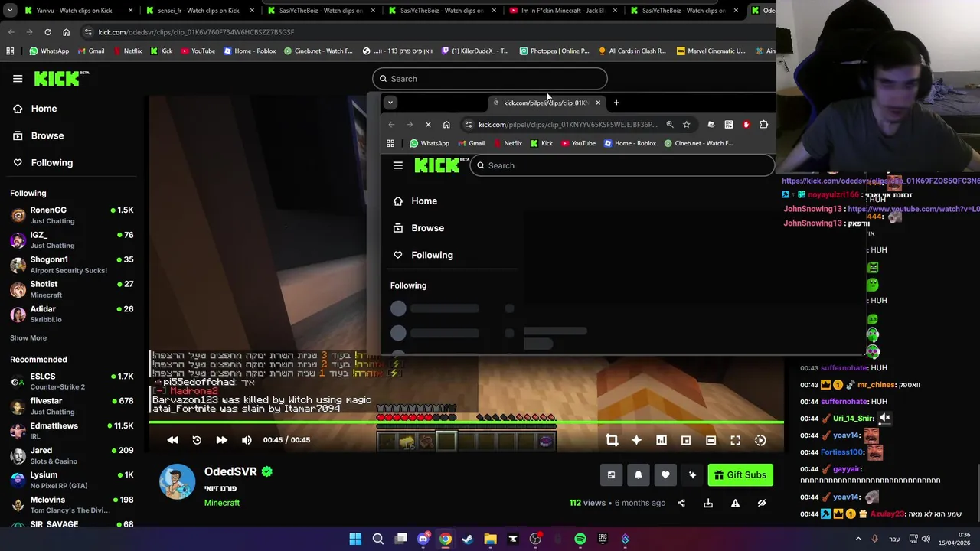Rewind the clip with the double-left arrow
This screenshot has height=551, width=980.
coord(173,440)
